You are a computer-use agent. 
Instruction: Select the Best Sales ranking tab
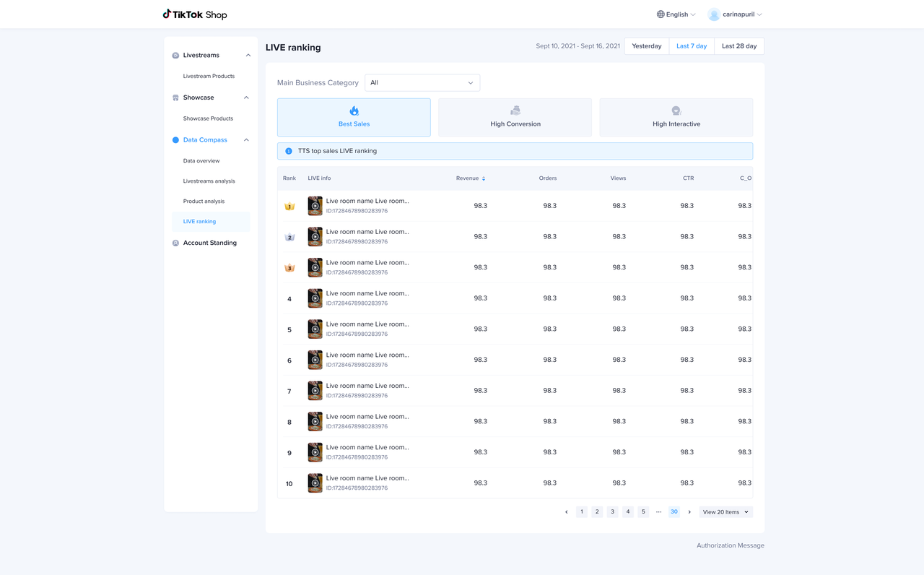tap(354, 117)
